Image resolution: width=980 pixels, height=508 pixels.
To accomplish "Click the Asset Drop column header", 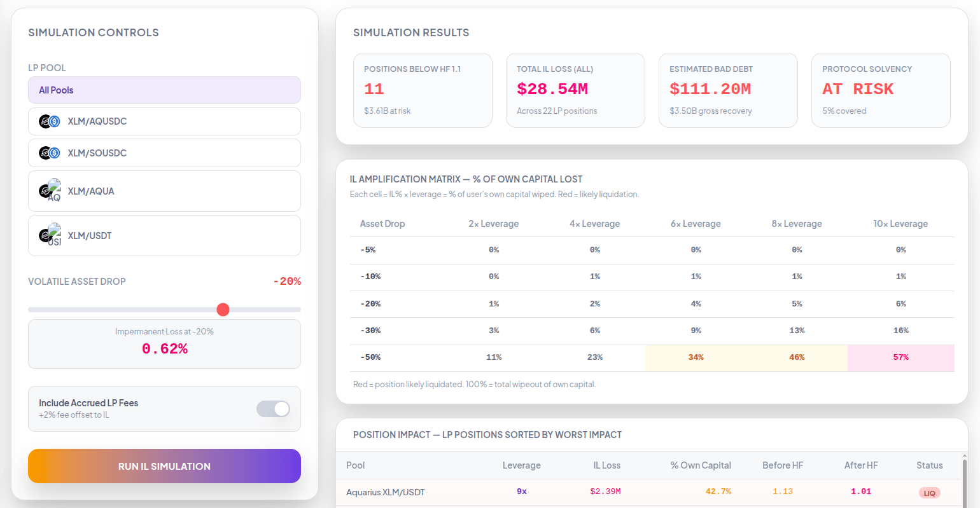I will (x=382, y=224).
